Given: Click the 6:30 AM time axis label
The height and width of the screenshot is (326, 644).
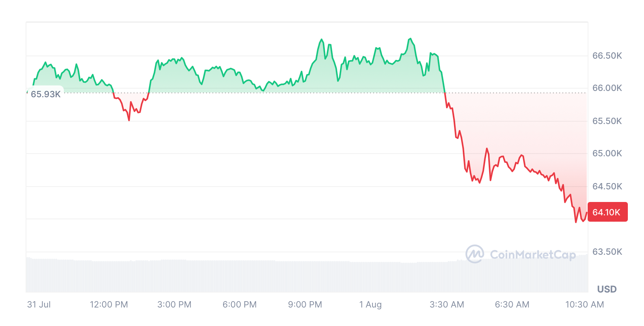Looking at the screenshot, I should pos(512,304).
